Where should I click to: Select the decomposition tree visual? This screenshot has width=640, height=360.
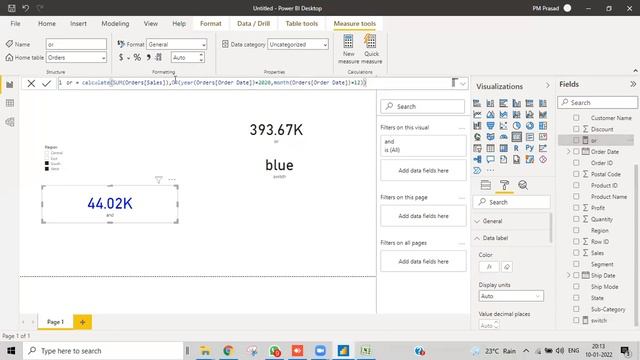(477, 160)
